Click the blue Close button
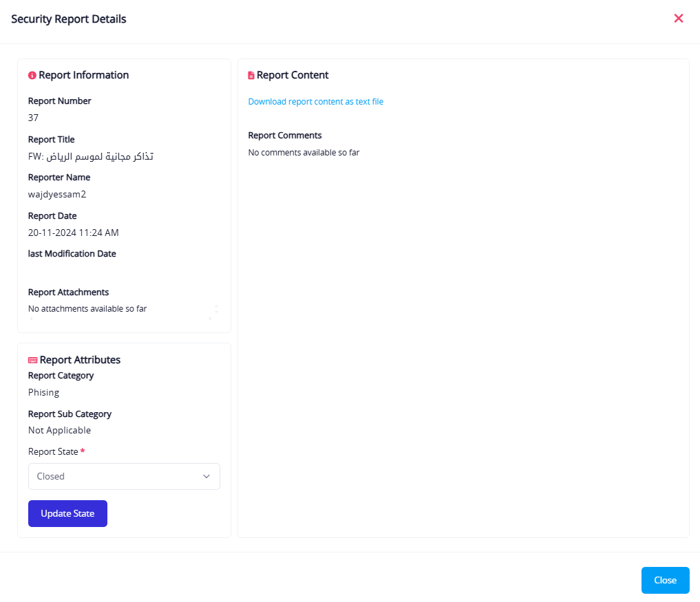700x602 pixels. click(665, 580)
